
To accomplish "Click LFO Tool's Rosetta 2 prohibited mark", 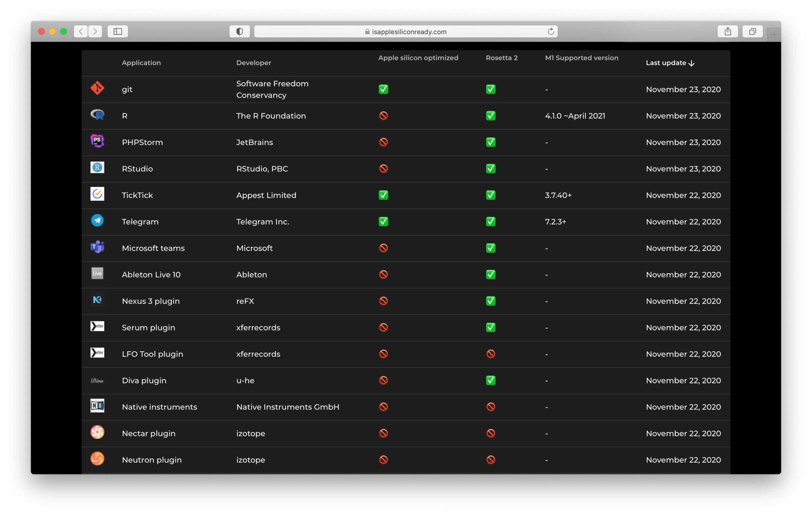I will tap(491, 354).
